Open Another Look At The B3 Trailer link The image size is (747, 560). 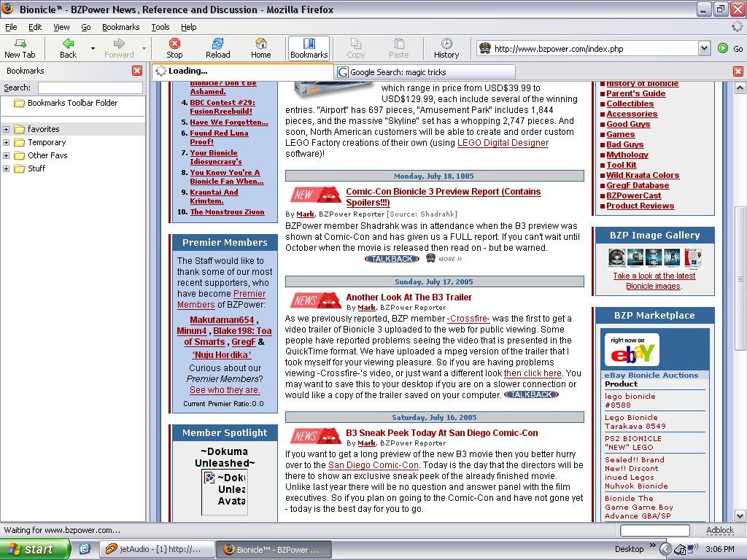point(409,297)
